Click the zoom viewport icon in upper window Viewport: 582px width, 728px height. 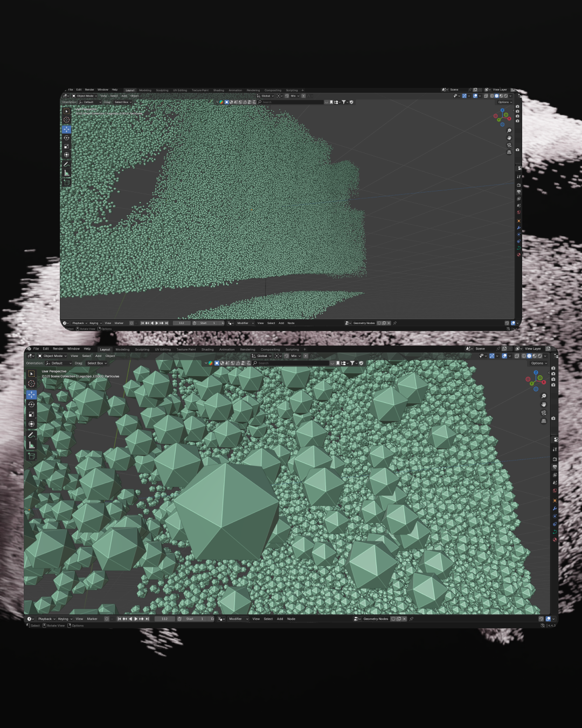coord(509,131)
